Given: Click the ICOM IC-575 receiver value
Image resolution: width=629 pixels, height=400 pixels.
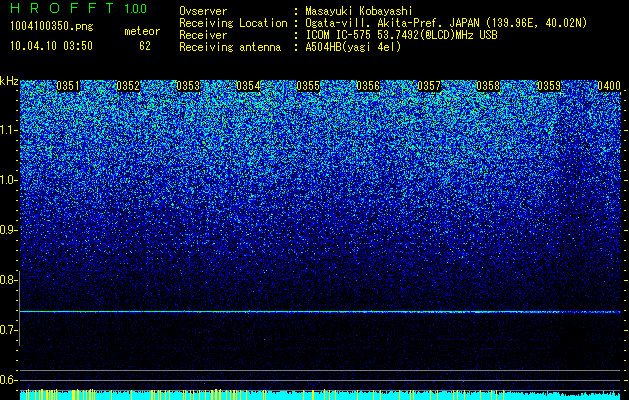Looking at the screenshot, I should pos(401,35).
